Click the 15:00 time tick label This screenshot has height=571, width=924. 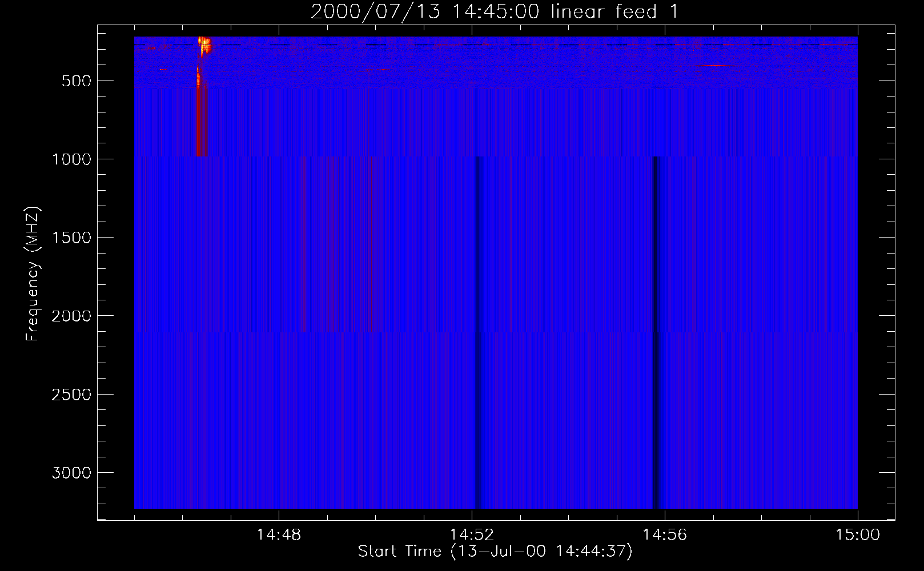click(858, 535)
